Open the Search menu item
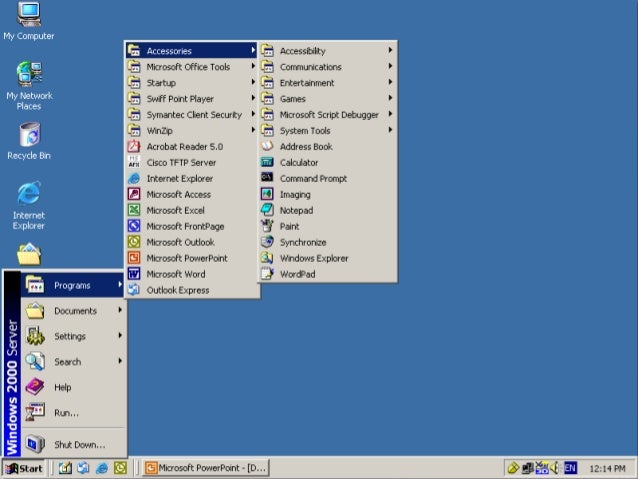 72,362
